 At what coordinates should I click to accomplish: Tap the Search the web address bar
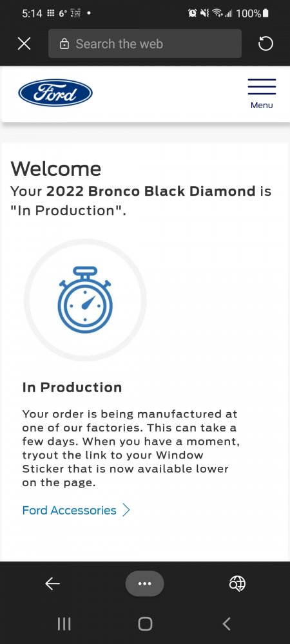pyautogui.click(x=144, y=44)
